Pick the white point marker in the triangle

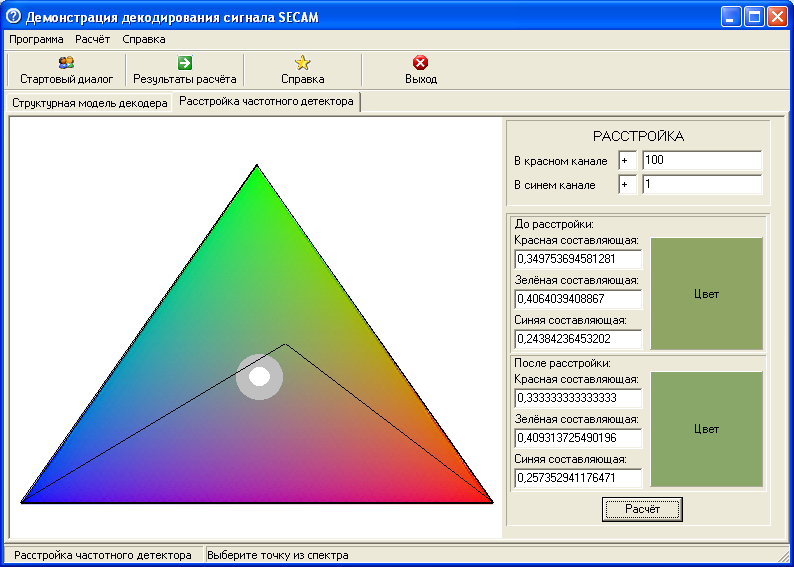coord(259,377)
